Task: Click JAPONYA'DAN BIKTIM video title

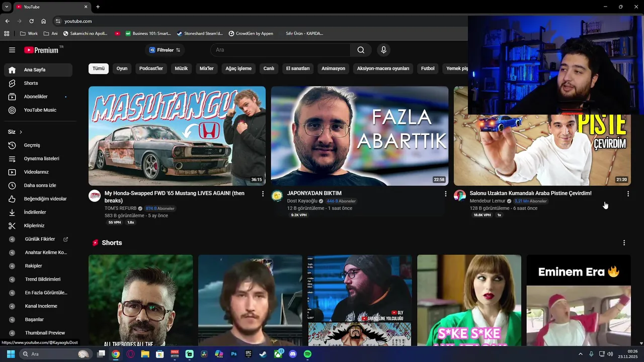Action: [314, 193]
